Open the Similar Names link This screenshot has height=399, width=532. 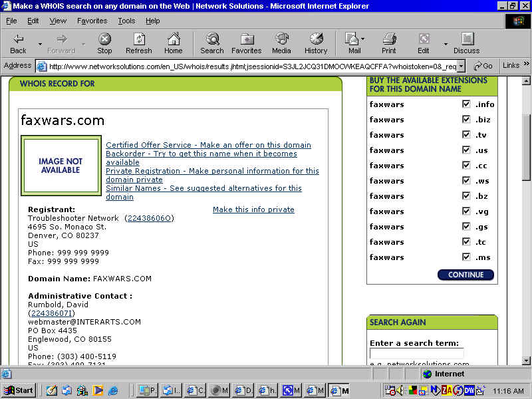click(203, 192)
